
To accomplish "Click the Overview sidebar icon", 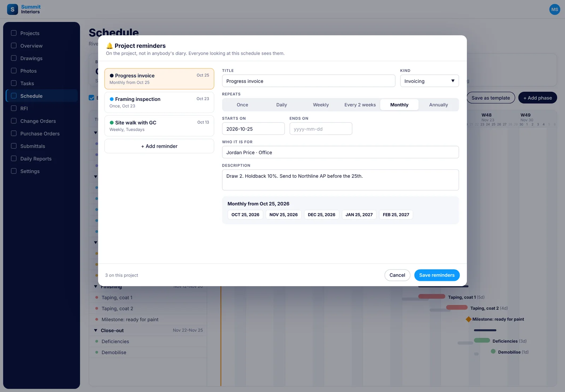I will (14, 46).
